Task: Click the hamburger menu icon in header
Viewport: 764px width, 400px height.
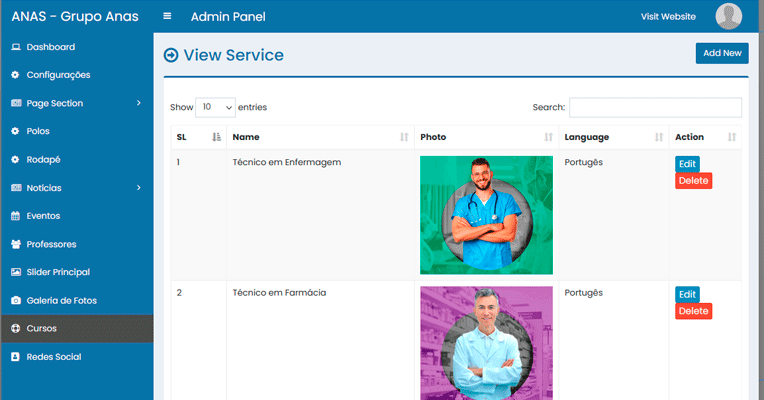Action: [167, 16]
